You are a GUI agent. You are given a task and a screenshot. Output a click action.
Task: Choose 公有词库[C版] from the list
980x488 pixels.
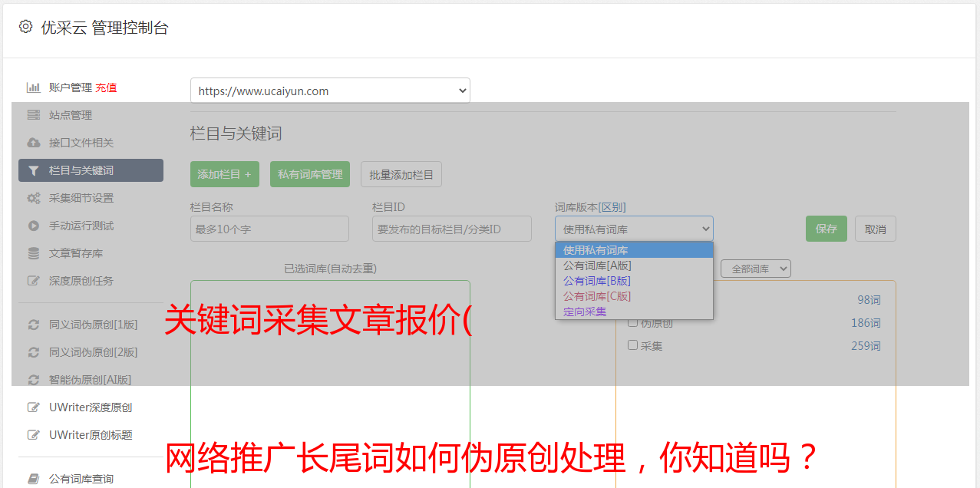pyautogui.click(x=634, y=296)
